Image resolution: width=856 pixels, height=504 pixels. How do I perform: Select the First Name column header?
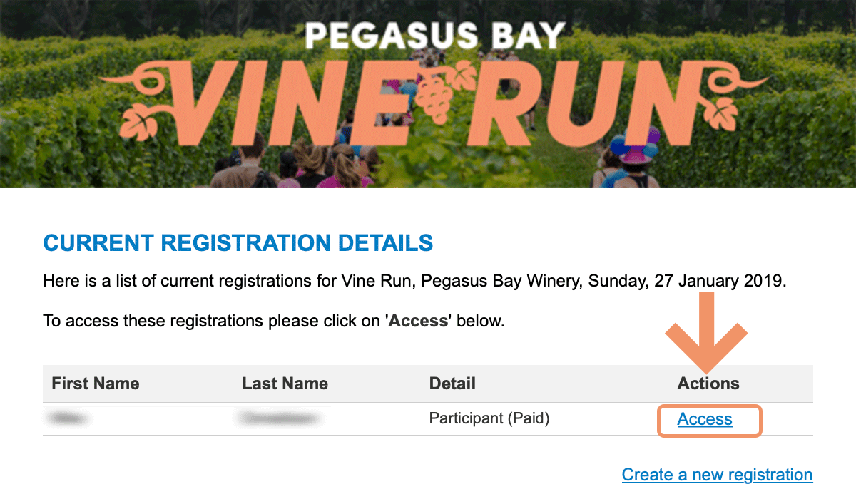tap(96, 384)
